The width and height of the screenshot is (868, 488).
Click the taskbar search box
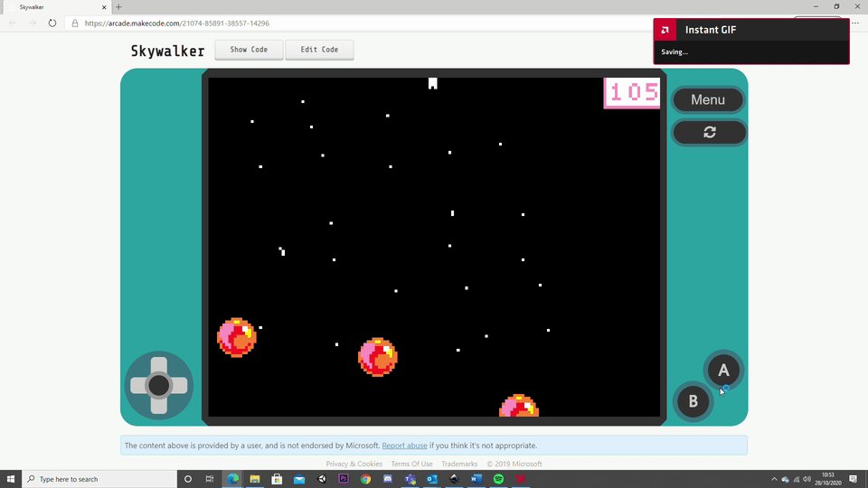coord(99,479)
